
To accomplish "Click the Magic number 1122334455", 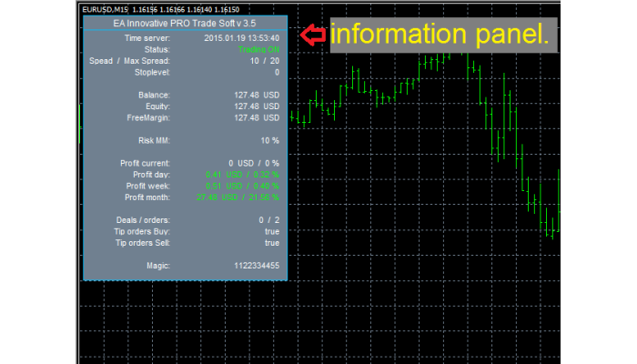I will (256, 266).
